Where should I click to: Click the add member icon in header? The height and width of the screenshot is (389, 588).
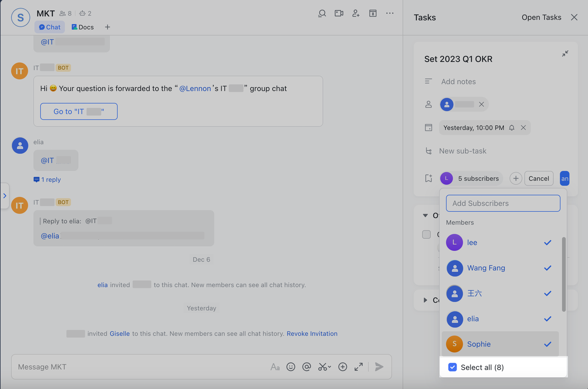(356, 13)
